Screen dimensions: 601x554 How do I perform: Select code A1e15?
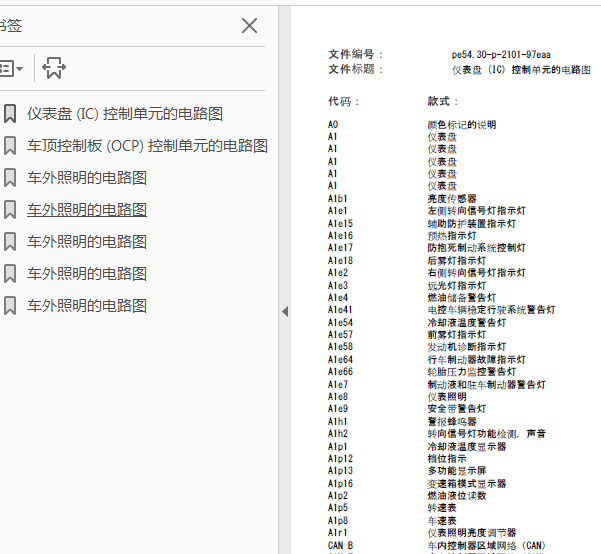[340, 223]
